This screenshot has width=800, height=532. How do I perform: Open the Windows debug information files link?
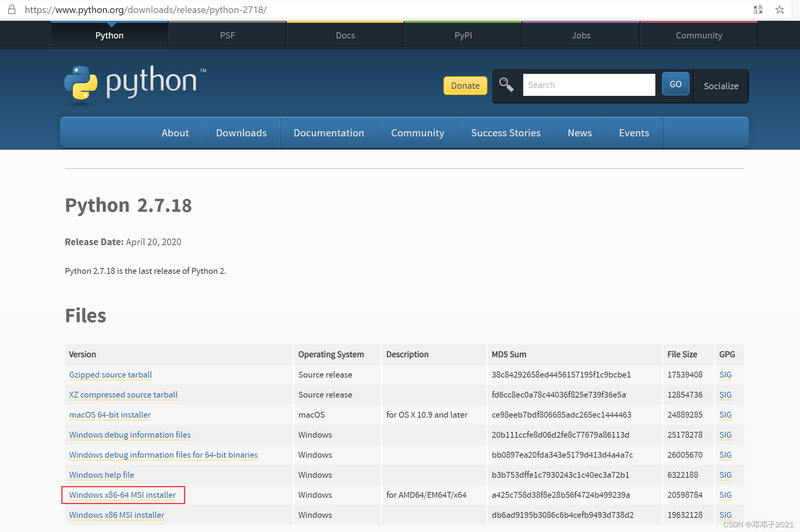[130, 435]
